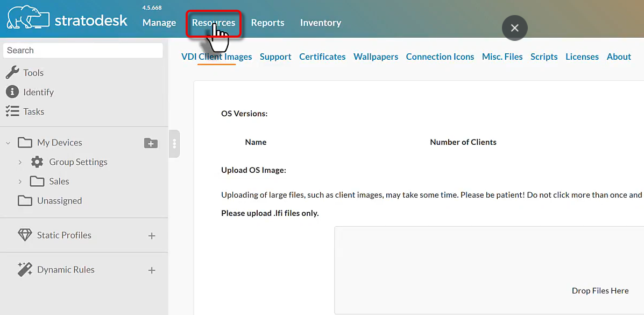Open the Reports menu
644x315 pixels.
click(x=267, y=23)
